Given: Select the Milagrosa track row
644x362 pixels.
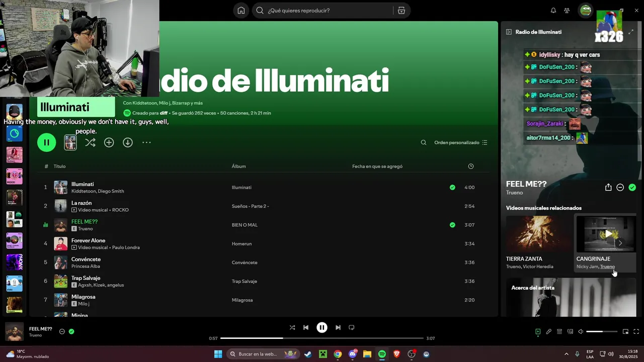Looking at the screenshot, I should [x=263, y=300].
